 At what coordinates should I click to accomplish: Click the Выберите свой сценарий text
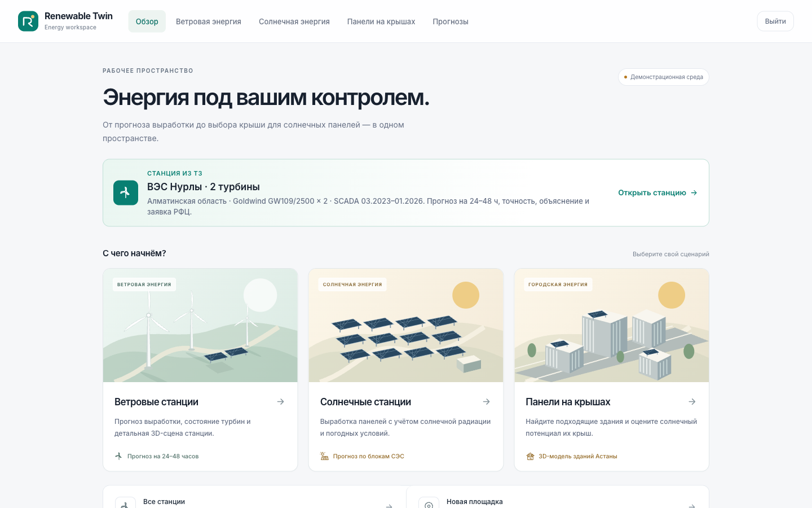671,254
